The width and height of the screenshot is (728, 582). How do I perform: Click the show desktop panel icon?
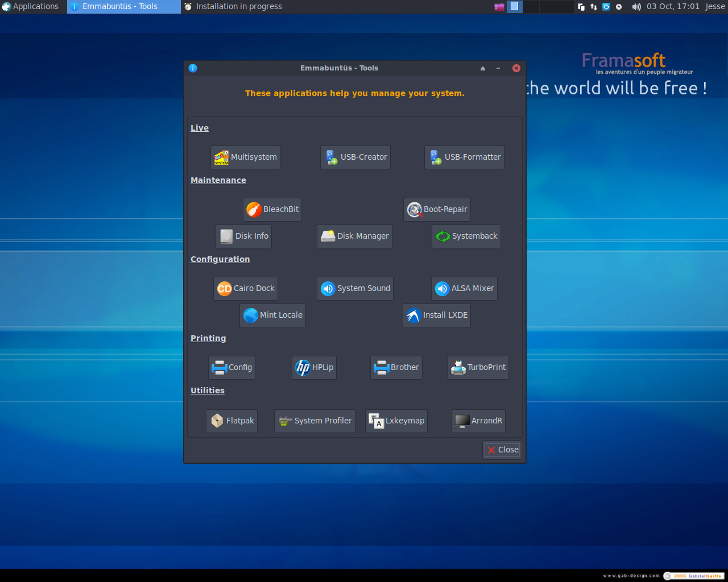tap(499, 7)
